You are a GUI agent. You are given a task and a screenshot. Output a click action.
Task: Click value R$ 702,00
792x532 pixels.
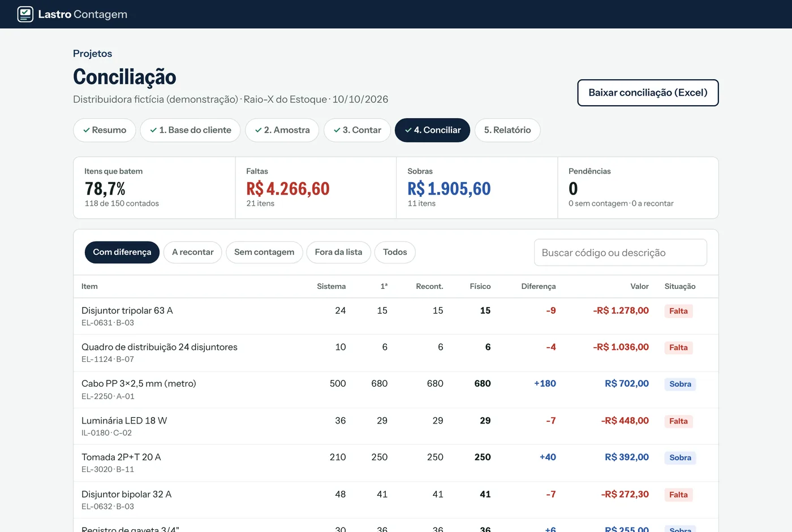pyautogui.click(x=627, y=383)
